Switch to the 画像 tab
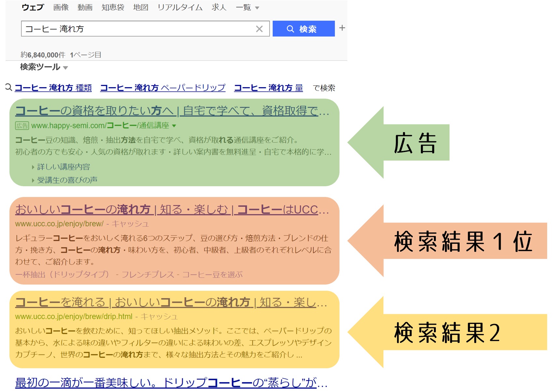This screenshot has width=554, height=392. [61, 7]
